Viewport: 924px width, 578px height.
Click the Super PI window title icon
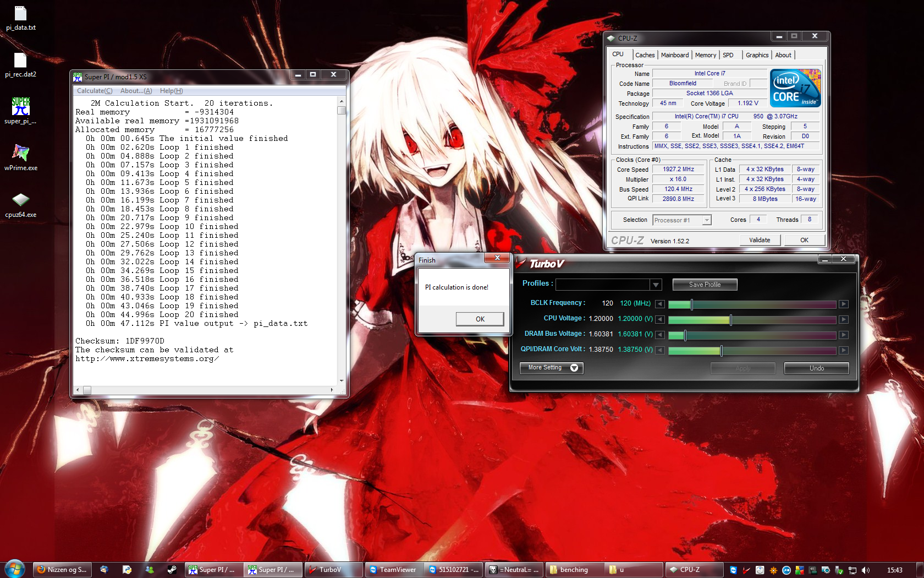78,77
